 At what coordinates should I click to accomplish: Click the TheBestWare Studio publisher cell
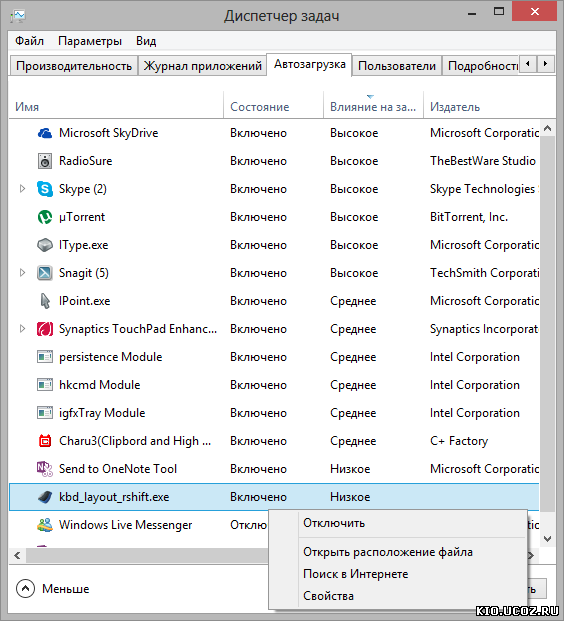tap(483, 161)
